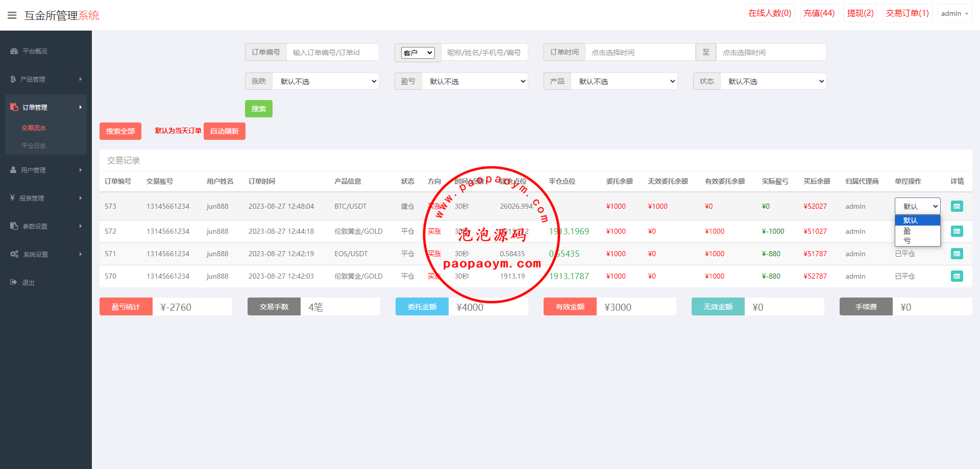Open details icon for order 573
The width and height of the screenshot is (980, 469).
957,206
